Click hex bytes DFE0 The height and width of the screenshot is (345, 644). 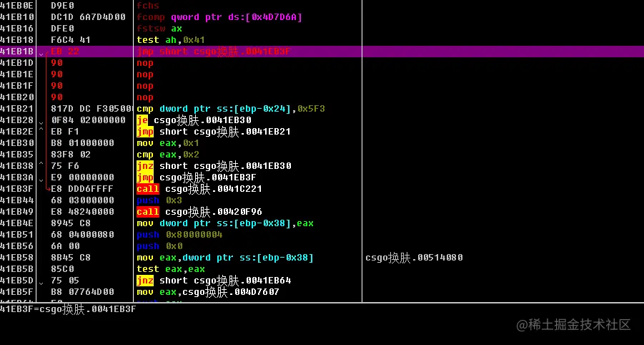62,29
